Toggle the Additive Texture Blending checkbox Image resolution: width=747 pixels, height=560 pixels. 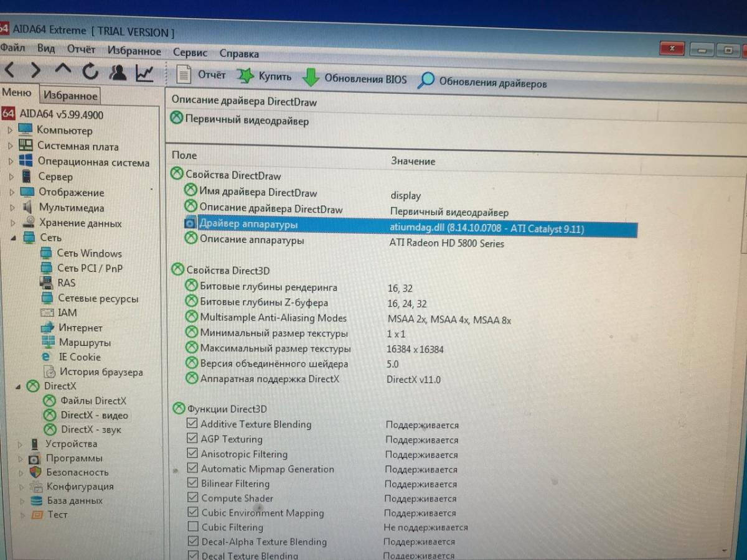(x=192, y=423)
